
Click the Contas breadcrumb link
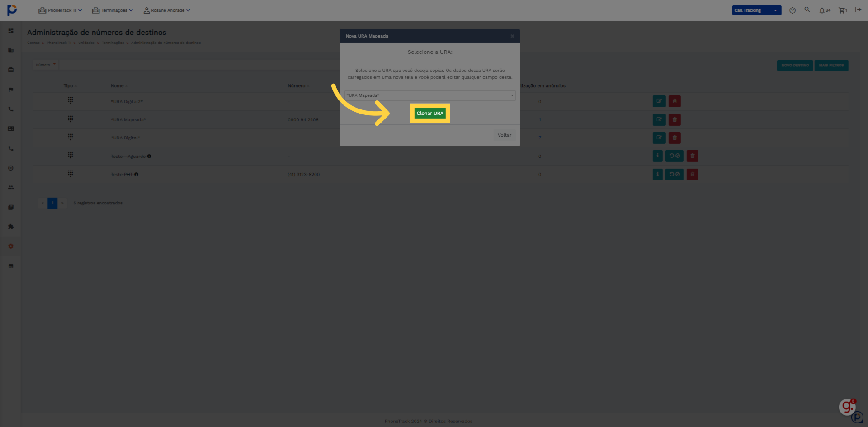(33, 43)
